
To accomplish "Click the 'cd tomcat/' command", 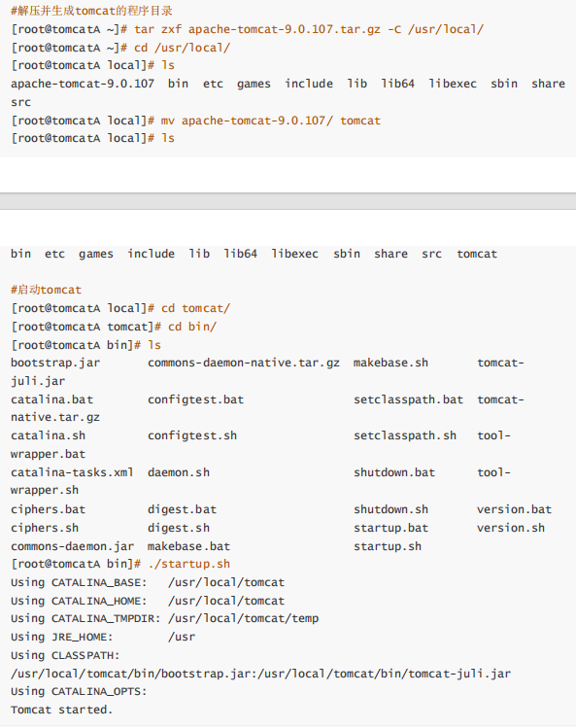I will tap(195, 308).
